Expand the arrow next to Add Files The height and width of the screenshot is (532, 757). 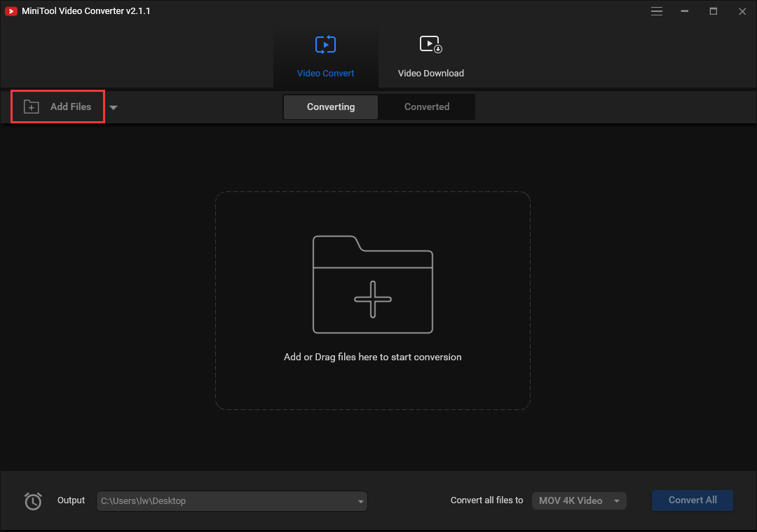tap(113, 107)
